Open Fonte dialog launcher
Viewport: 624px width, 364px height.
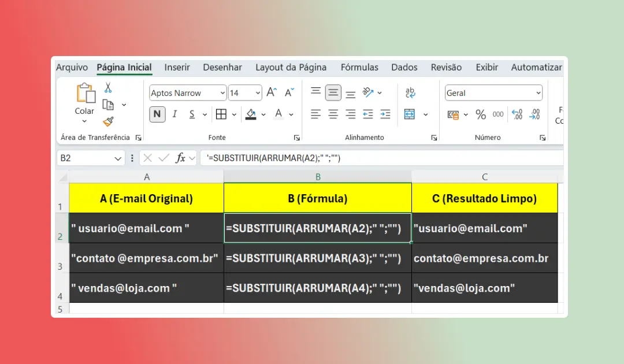coord(296,138)
